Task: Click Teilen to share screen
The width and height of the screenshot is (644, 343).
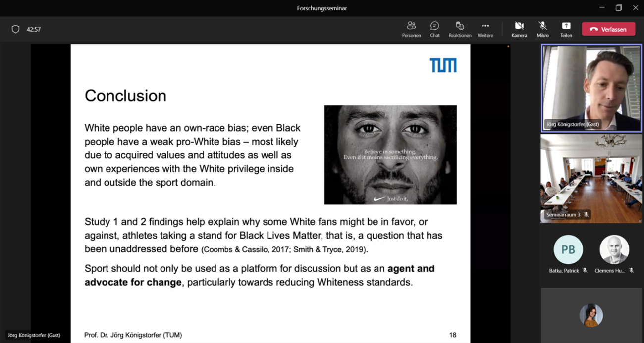Action: 566,29
